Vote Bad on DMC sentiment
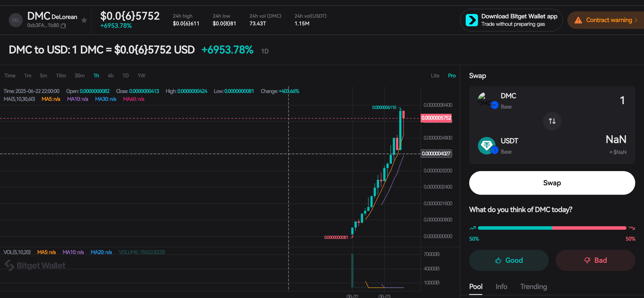The image size is (644, 298). coord(595,260)
